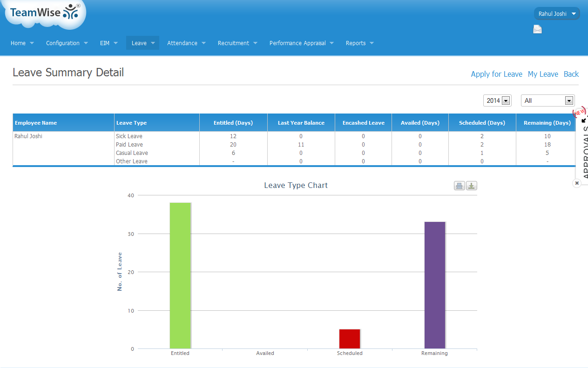Open the Home menu
Image resolution: width=588 pixels, height=368 pixels.
22,43
